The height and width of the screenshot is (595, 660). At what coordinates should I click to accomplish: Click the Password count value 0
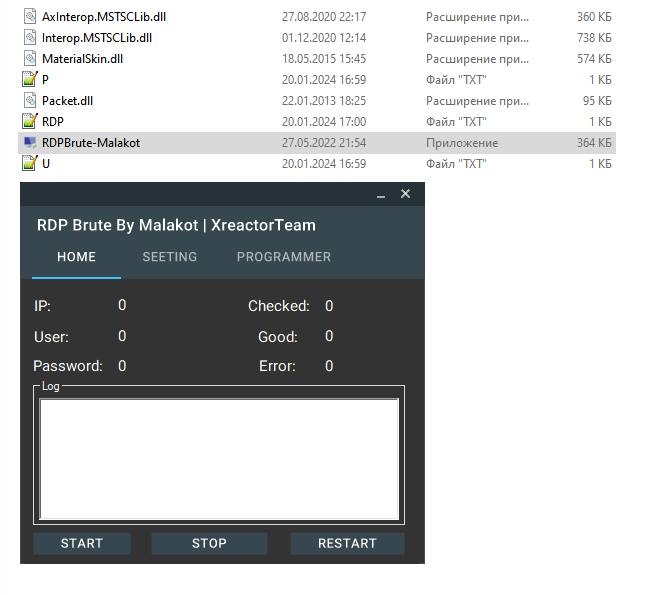(x=122, y=366)
